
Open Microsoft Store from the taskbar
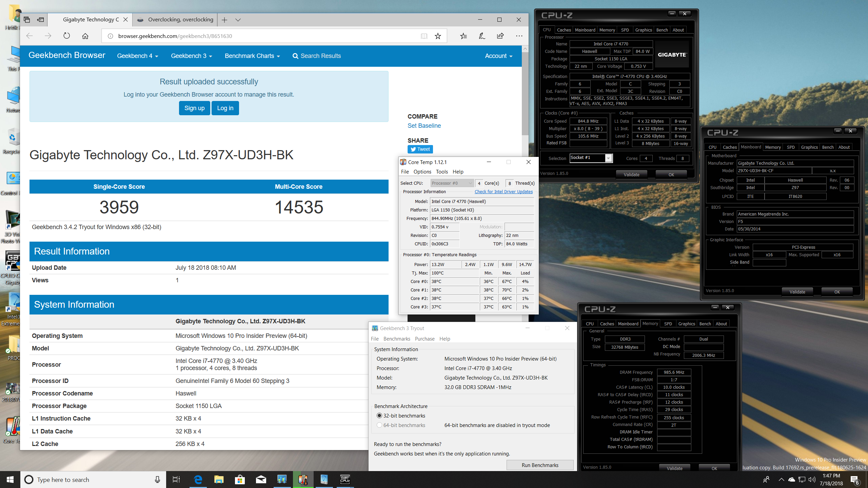[x=240, y=480]
